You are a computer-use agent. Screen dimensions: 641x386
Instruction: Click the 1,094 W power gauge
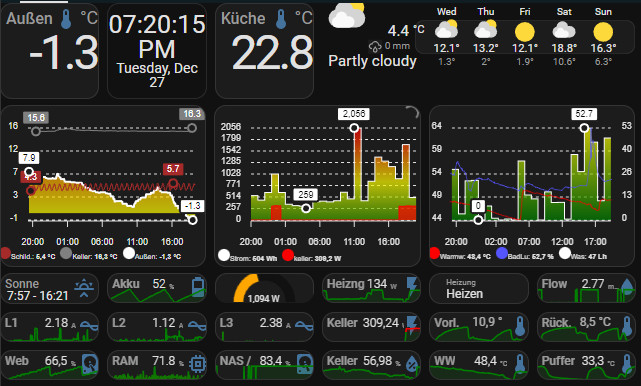tap(264, 289)
